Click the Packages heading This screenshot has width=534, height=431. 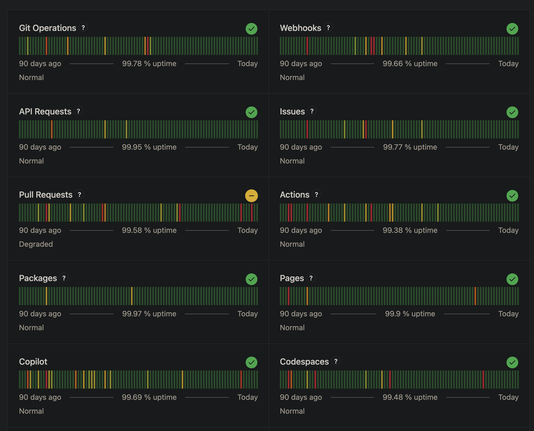click(x=38, y=278)
